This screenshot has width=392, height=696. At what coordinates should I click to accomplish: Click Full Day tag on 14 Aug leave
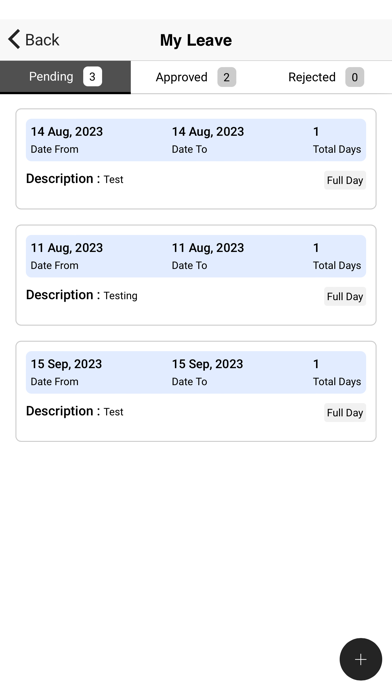click(x=345, y=180)
